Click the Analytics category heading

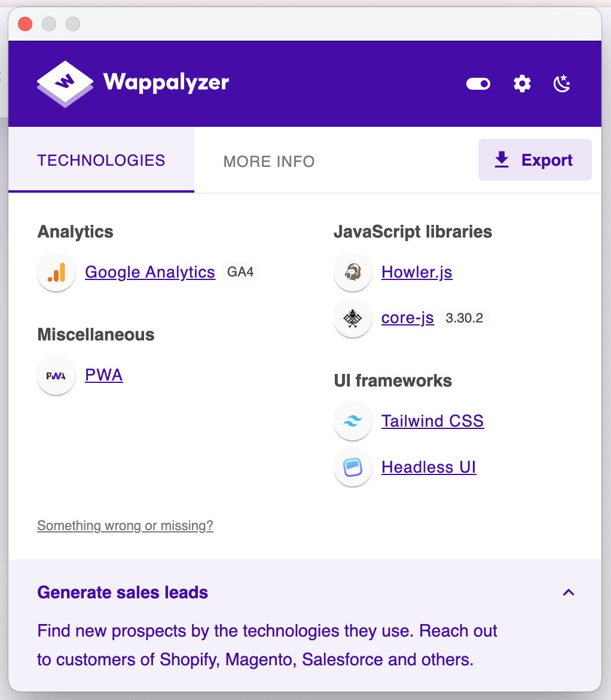pos(75,232)
